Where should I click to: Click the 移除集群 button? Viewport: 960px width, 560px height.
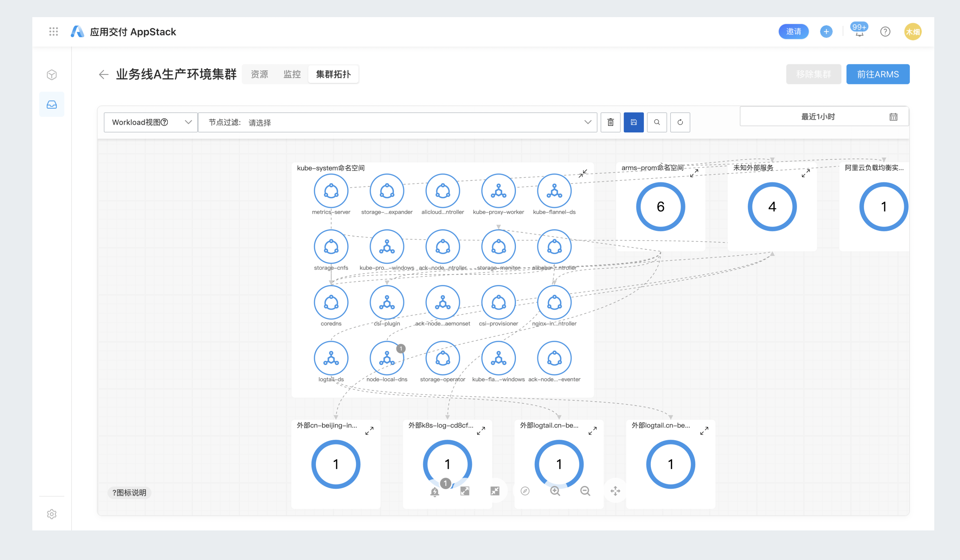[x=813, y=74]
